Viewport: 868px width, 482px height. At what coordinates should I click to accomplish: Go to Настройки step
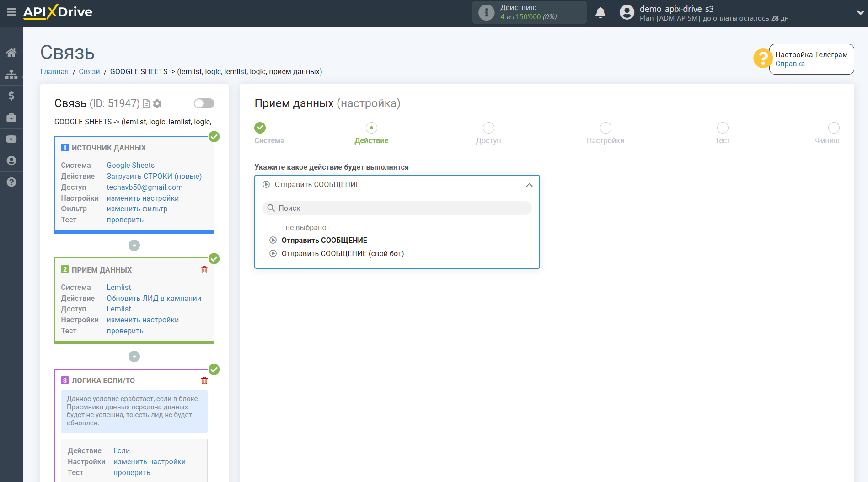pyautogui.click(x=605, y=128)
